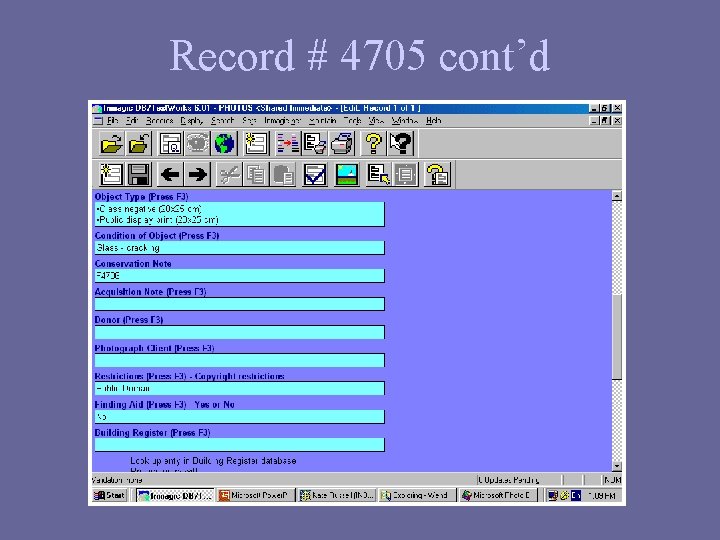Click the printer icon
Image resolution: width=720 pixels, height=540 pixels.
[342, 144]
